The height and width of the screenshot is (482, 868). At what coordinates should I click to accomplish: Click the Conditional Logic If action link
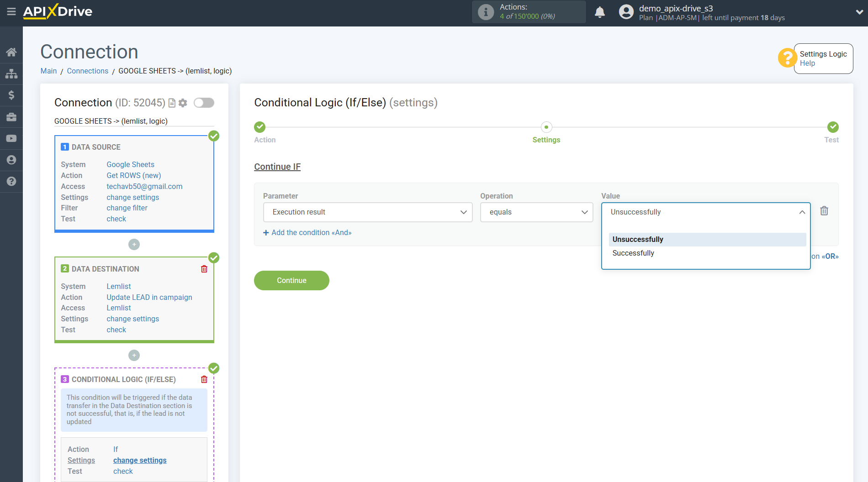(116, 449)
